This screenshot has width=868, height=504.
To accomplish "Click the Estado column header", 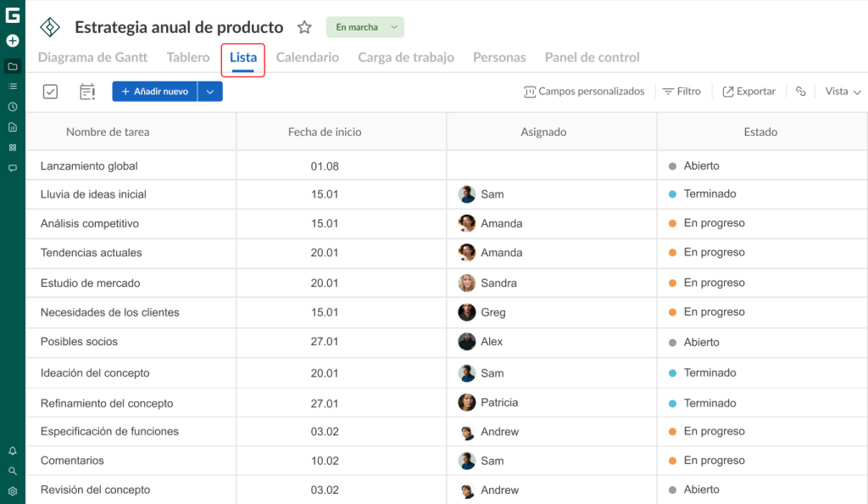I will click(760, 132).
